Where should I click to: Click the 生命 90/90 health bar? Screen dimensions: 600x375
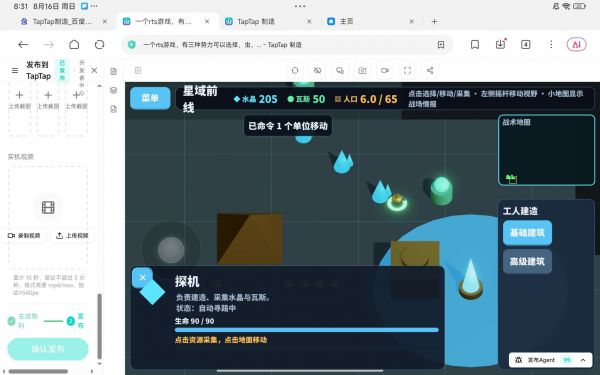click(x=306, y=330)
